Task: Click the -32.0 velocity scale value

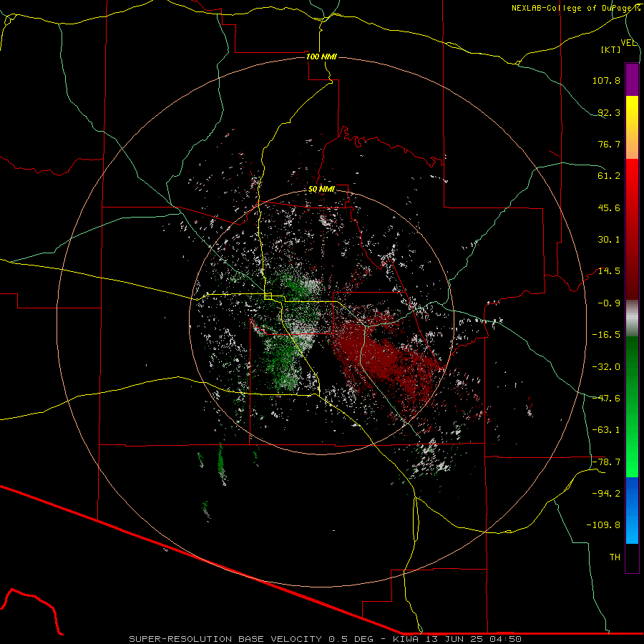Action: [606, 367]
